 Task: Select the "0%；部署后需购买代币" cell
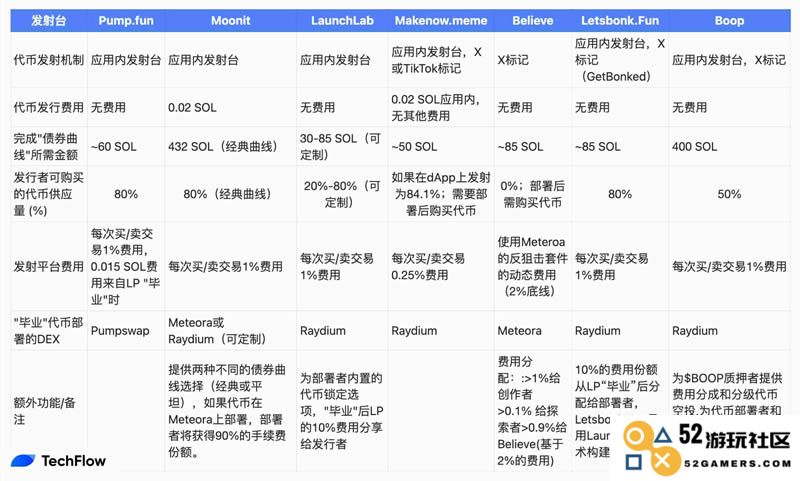point(533,194)
